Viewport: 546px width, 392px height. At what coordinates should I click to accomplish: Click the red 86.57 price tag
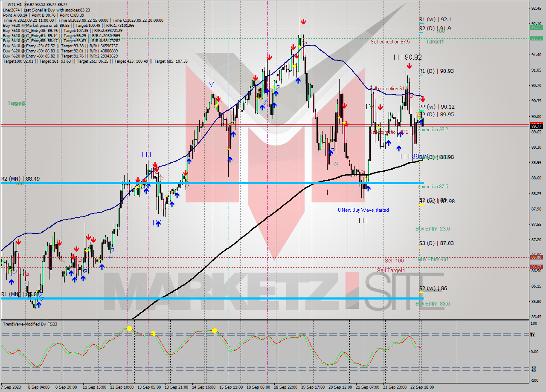coord(536,267)
